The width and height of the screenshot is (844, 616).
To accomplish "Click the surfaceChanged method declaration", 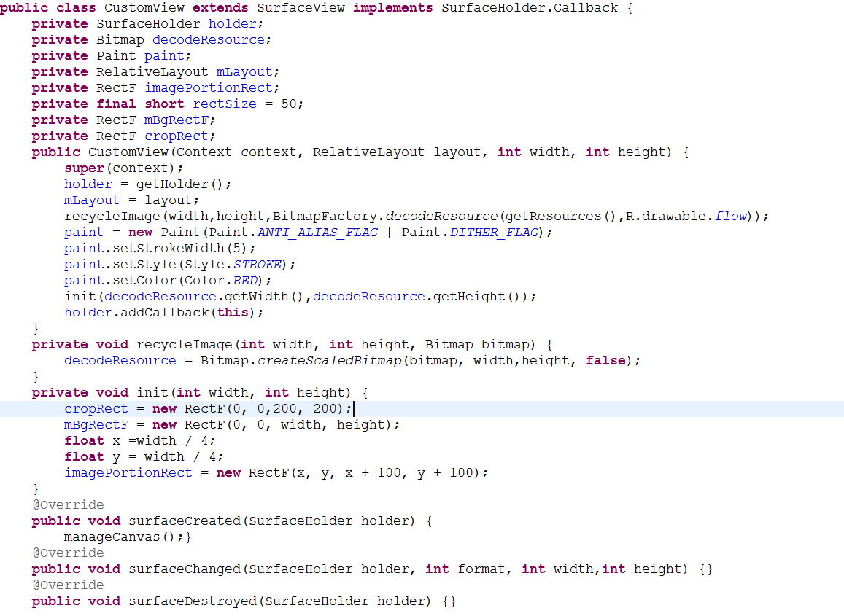I will 373,569.
